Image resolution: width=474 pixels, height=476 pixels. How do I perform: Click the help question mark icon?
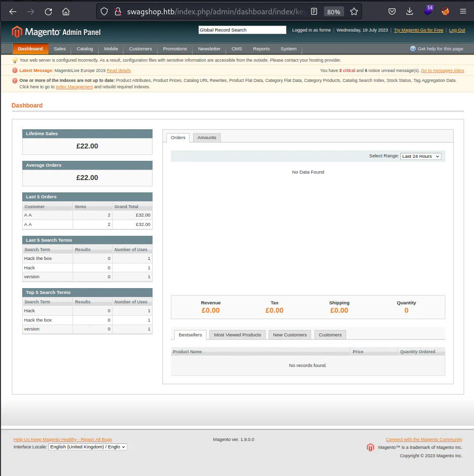413,48
